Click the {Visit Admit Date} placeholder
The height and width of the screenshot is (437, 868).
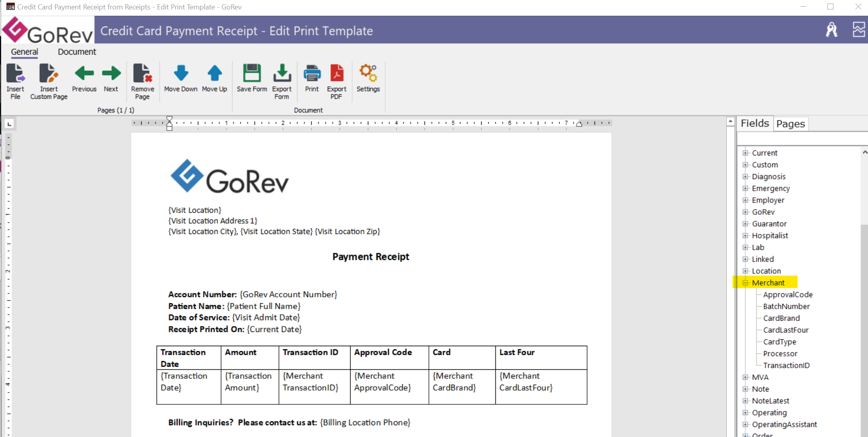pyautogui.click(x=266, y=317)
